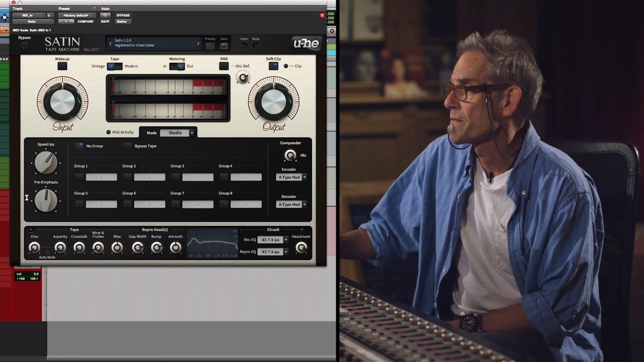Open the MIX_m track selector dropdown
The height and width of the screenshot is (362, 644).
[x=29, y=15]
